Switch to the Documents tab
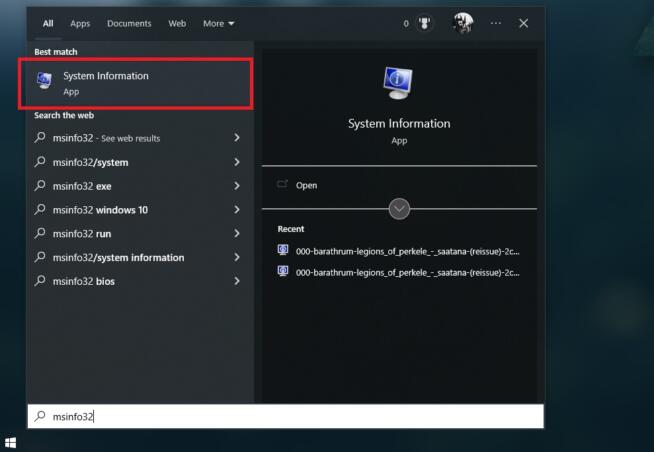 click(129, 23)
